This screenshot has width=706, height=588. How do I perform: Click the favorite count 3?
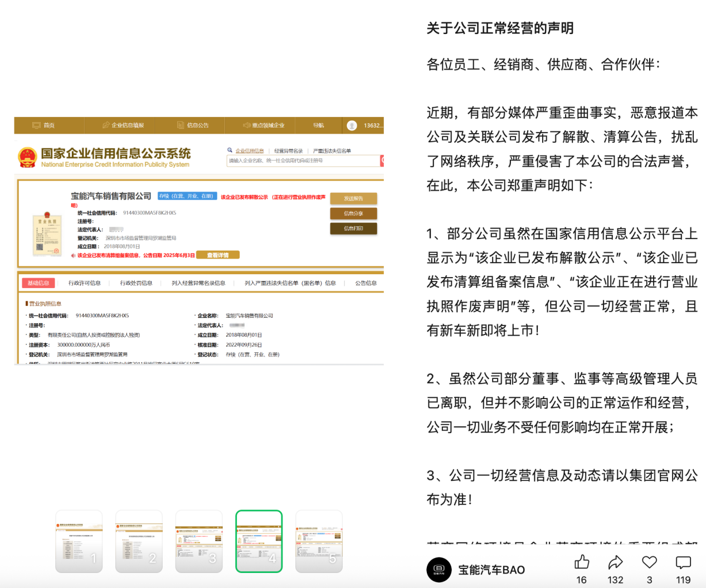point(649,580)
